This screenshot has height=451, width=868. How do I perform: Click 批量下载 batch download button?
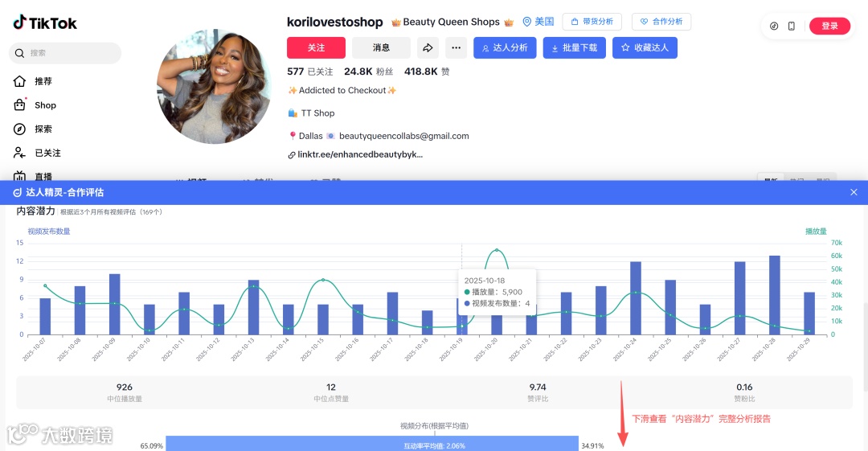[575, 47]
